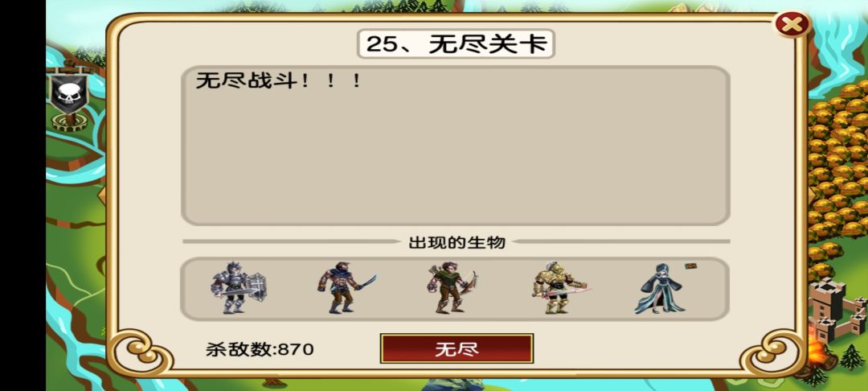Start the 无尽 endless battle

(x=457, y=348)
